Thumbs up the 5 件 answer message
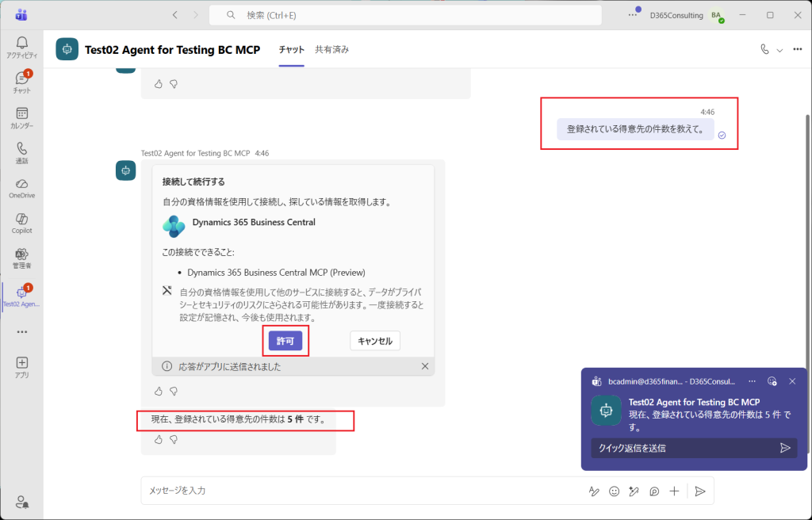The width and height of the screenshot is (812, 520). coord(159,439)
